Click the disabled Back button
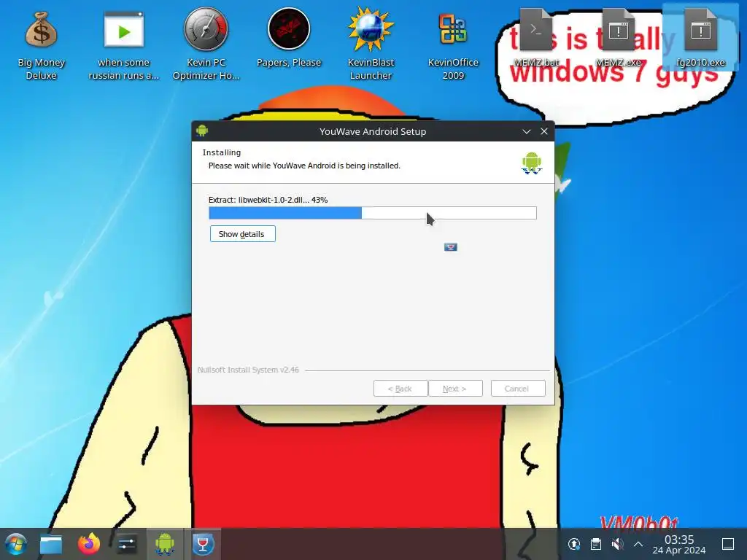Image resolution: width=747 pixels, height=560 pixels. point(400,388)
